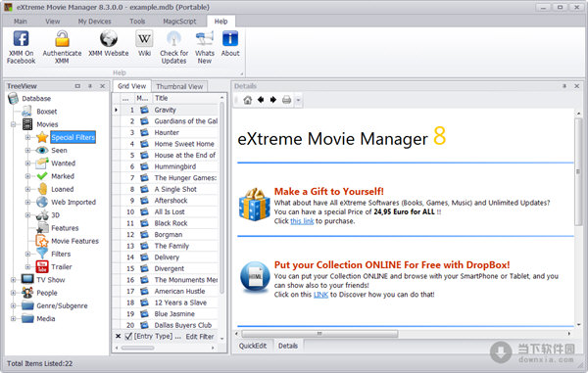Follow the DropBox LINK hyperlink
588x373 pixels.
coord(321,295)
